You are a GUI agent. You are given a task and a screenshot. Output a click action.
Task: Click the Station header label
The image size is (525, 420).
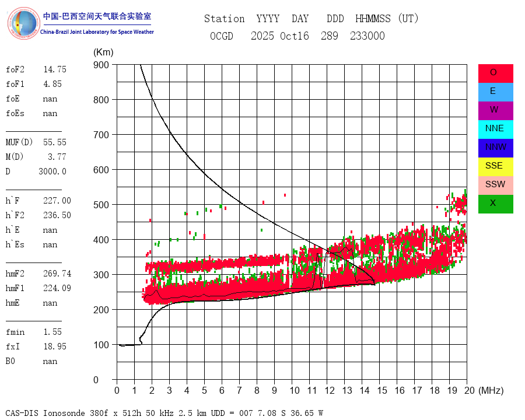[x=225, y=19]
